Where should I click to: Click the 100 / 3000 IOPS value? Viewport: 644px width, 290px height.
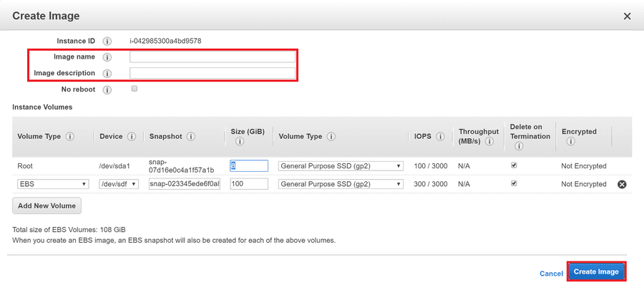click(x=431, y=166)
